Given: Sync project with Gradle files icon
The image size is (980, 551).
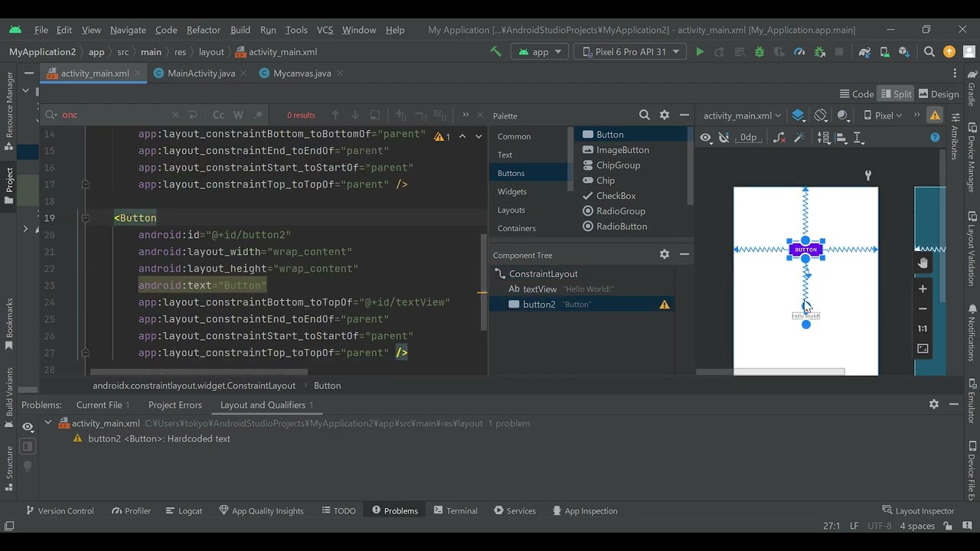Looking at the screenshot, I should (864, 52).
